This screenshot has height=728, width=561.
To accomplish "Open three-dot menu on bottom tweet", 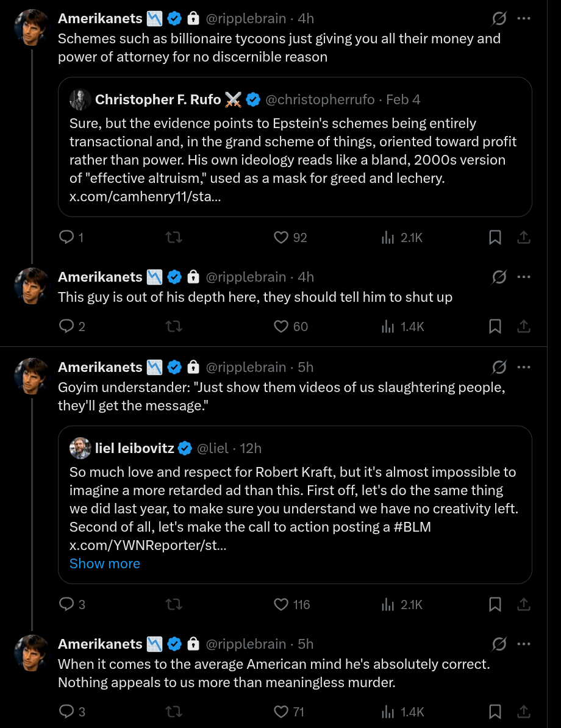I will 523,644.
